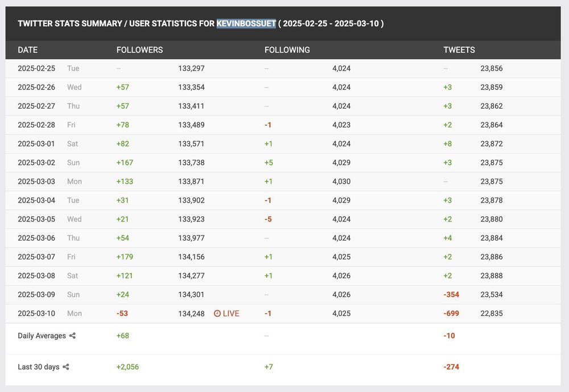The image size is (569, 392).
Task: Click the +8 tweets change
Action: (447, 144)
